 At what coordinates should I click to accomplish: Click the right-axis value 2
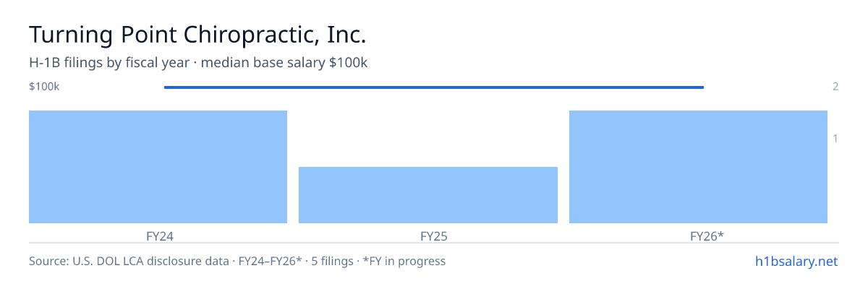coord(835,87)
